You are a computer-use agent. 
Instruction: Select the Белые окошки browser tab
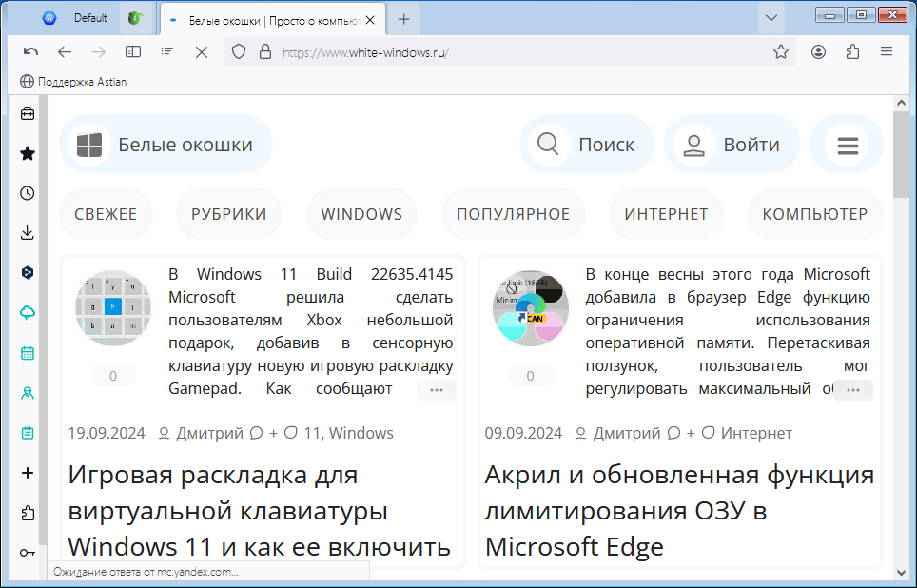272,21
